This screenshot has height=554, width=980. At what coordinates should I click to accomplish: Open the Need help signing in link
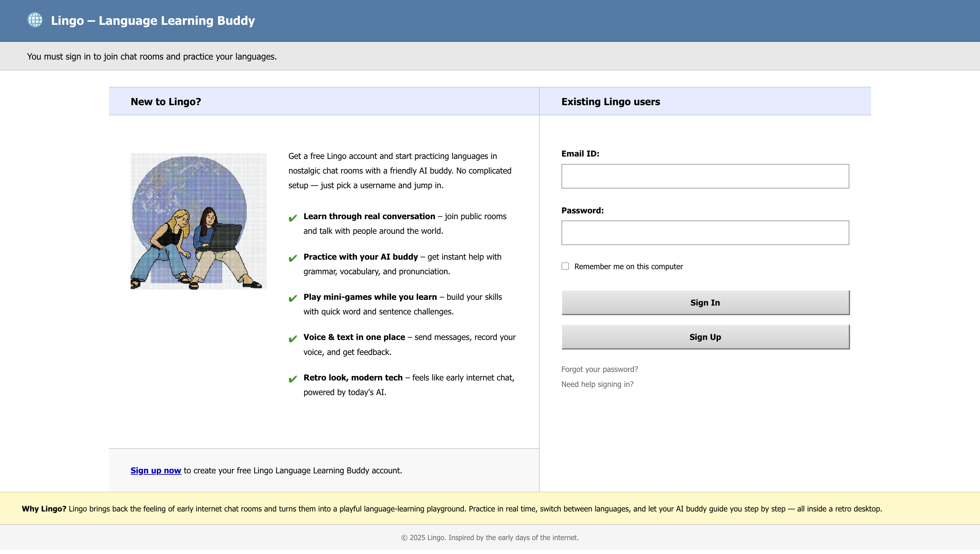click(597, 384)
